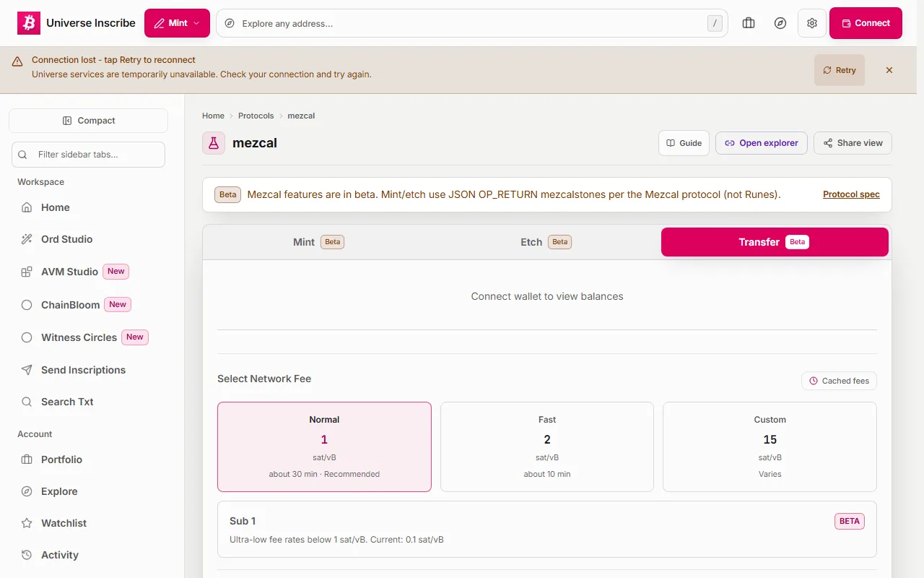This screenshot has height=578, width=924.
Task: Click the Protocols breadcrumb link
Action: point(256,116)
